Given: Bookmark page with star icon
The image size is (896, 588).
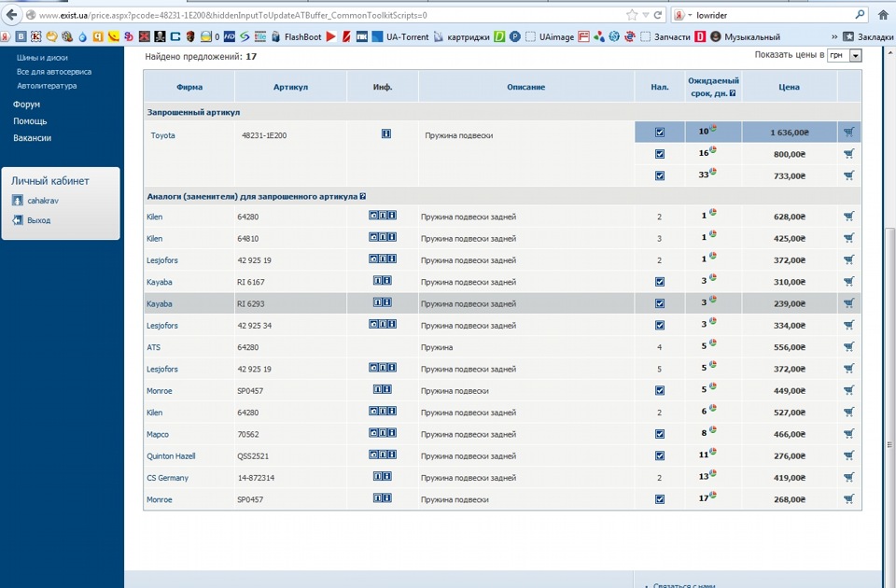Looking at the screenshot, I should point(632,15).
